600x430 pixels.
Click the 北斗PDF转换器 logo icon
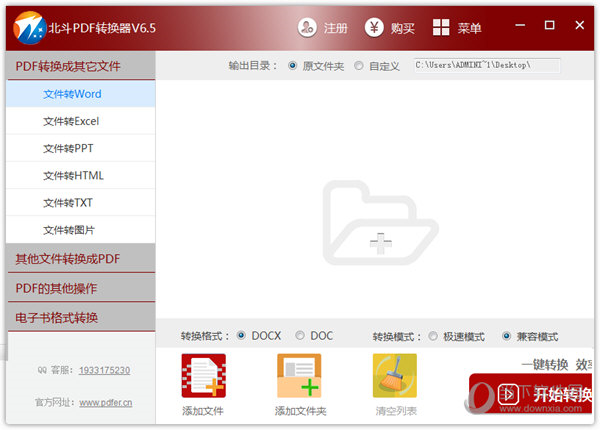(x=29, y=28)
